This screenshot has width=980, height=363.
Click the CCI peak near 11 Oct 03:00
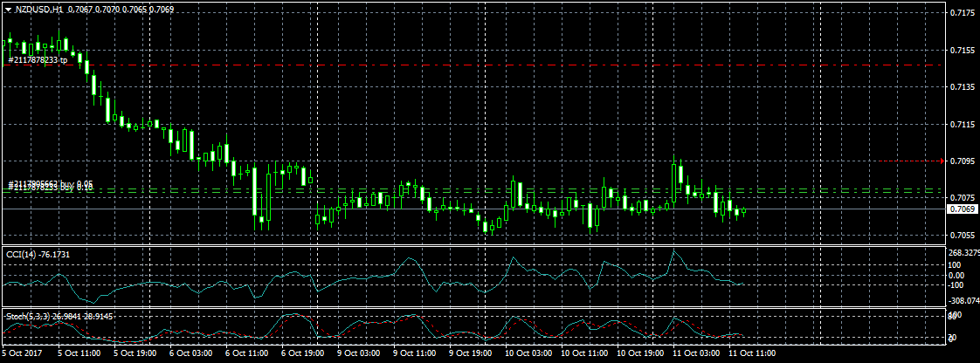673,252
